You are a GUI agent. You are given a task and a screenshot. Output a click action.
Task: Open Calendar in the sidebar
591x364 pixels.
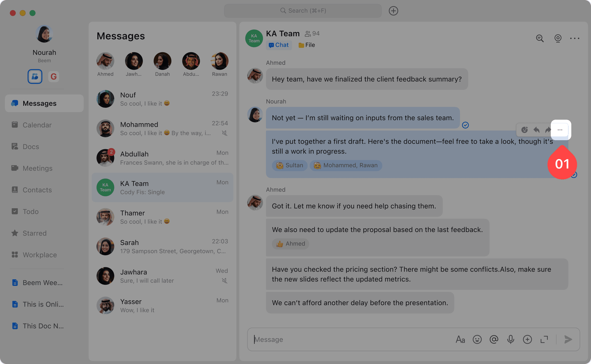pos(37,125)
